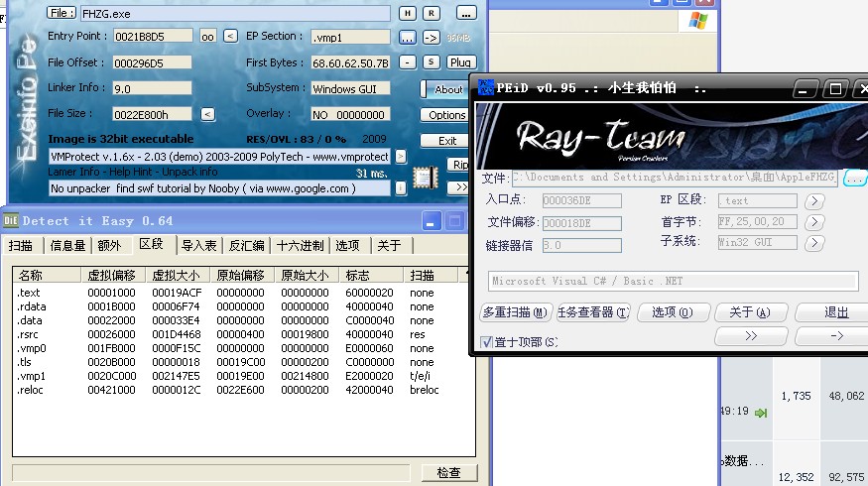Toggle 置于顶部(S) checkbox in PEiD
Screen dimensions: 868x486
point(486,342)
